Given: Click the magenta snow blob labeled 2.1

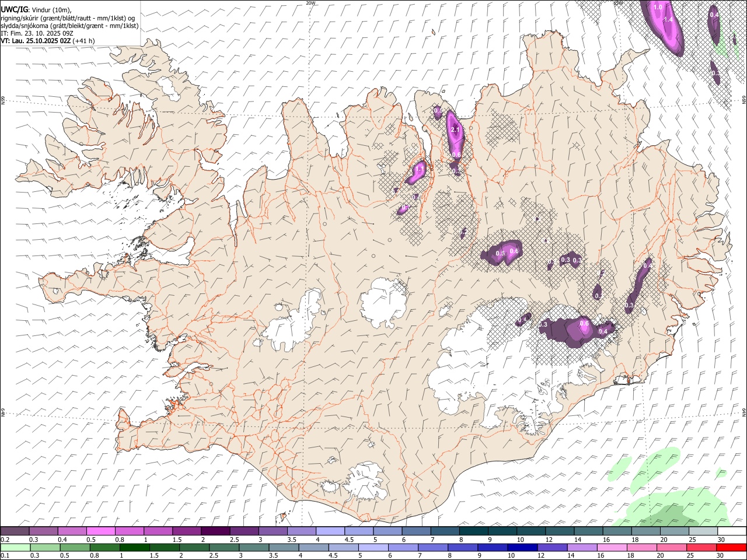Looking at the screenshot, I should pos(455,135).
